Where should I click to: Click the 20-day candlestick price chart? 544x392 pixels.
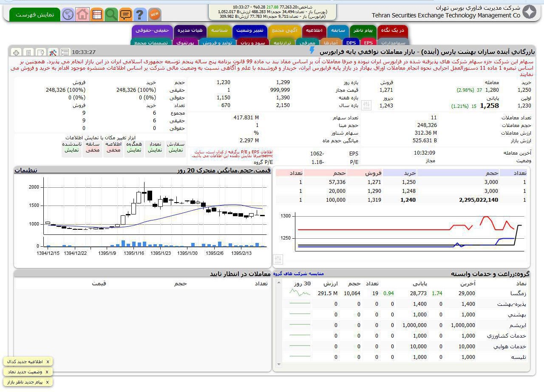pyautogui.click(x=142, y=216)
